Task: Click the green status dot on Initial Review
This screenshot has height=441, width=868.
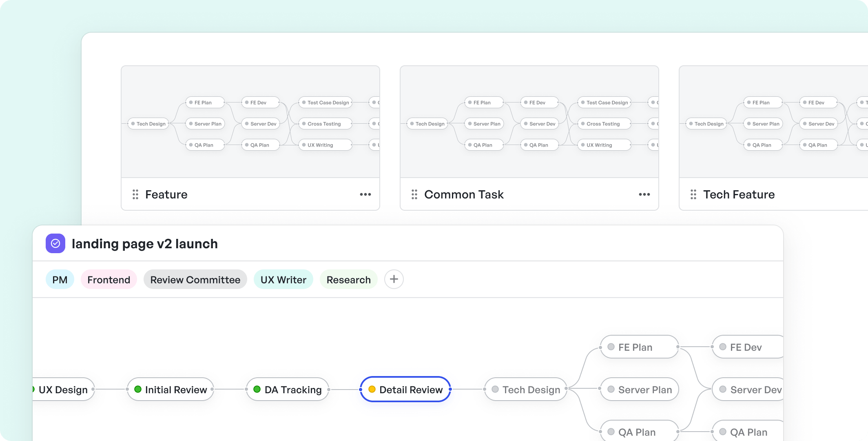Action: coord(138,389)
